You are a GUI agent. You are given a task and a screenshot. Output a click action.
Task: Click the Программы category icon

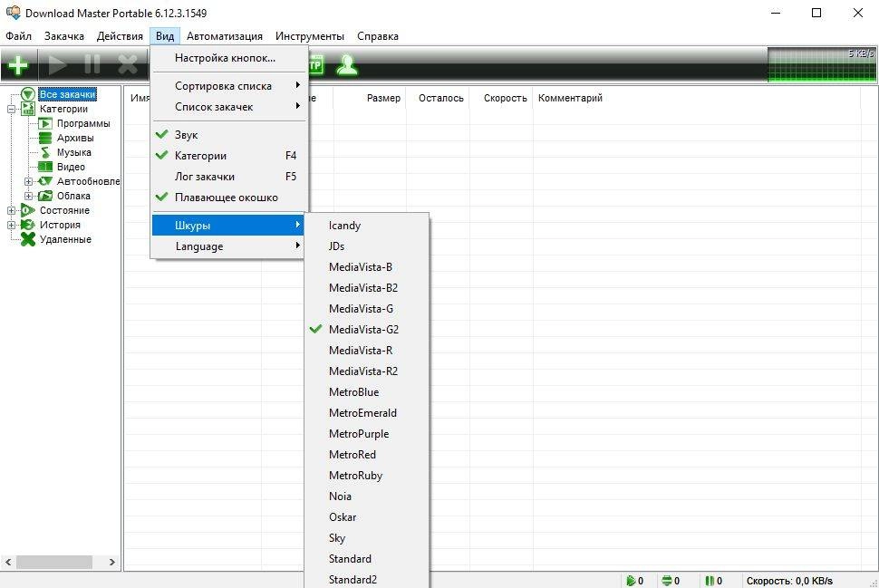point(45,123)
